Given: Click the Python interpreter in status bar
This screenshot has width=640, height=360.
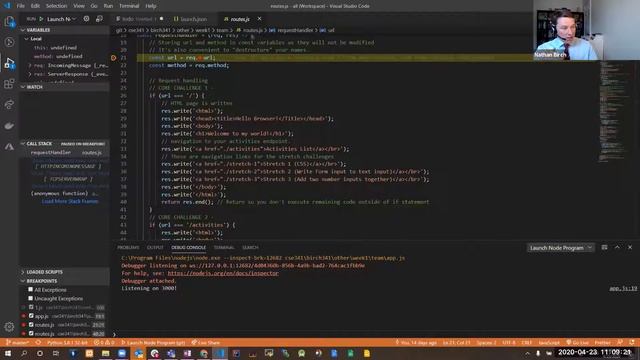Looking at the screenshot, I should [x=67, y=342].
